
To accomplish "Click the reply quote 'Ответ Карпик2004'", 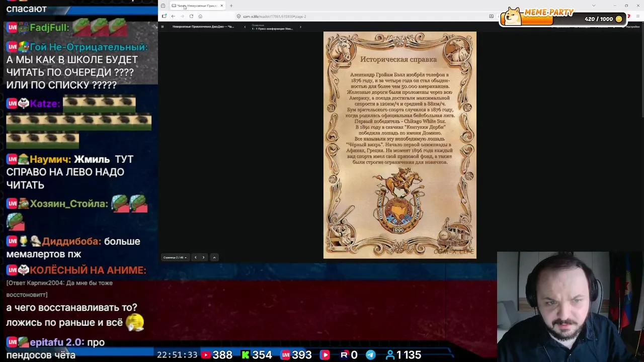I will [x=59, y=289].
